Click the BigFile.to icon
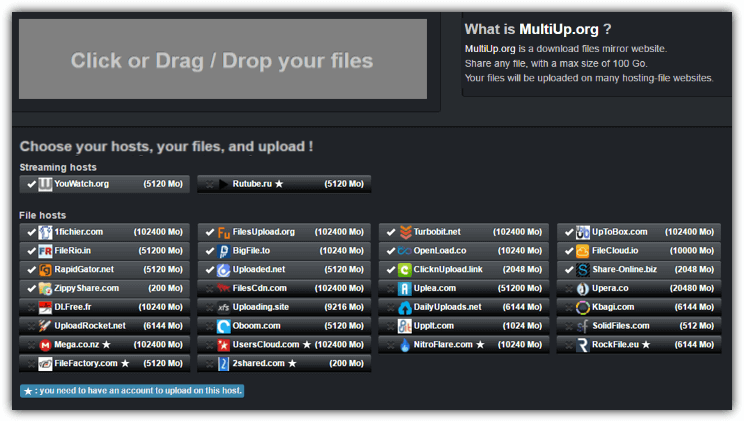744x421 pixels. point(223,251)
